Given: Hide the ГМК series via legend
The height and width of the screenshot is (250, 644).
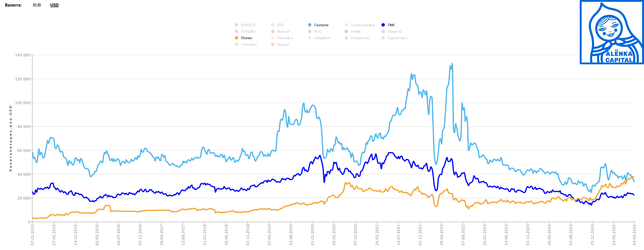Looking at the screenshot, I should pyautogui.click(x=391, y=25).
